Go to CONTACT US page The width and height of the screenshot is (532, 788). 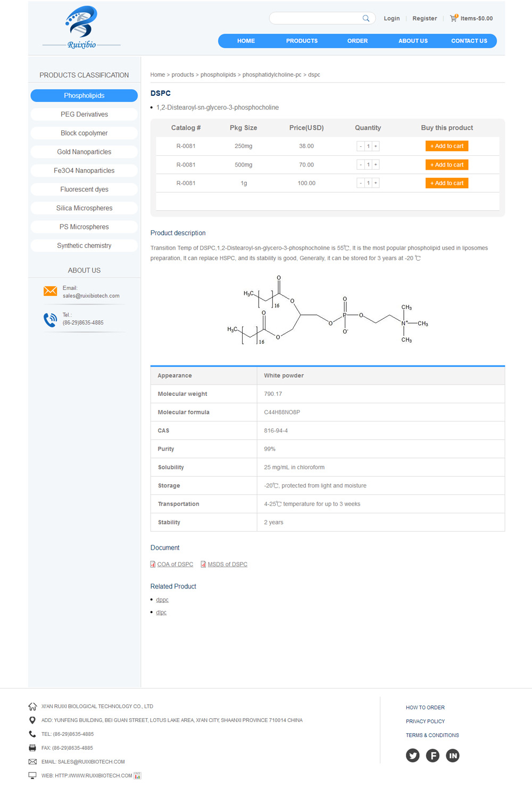tap(469, 41)
